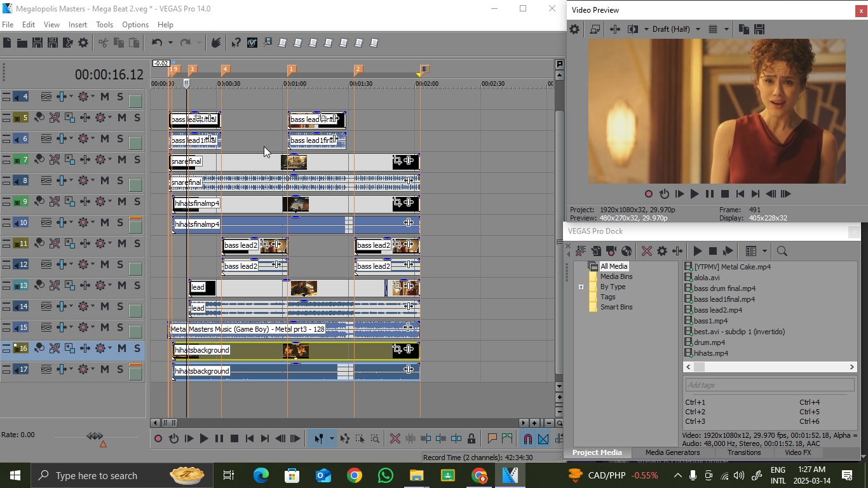Open the edit tool selector dropdown arrow
The image size is (868, 488).
[332, 438]
